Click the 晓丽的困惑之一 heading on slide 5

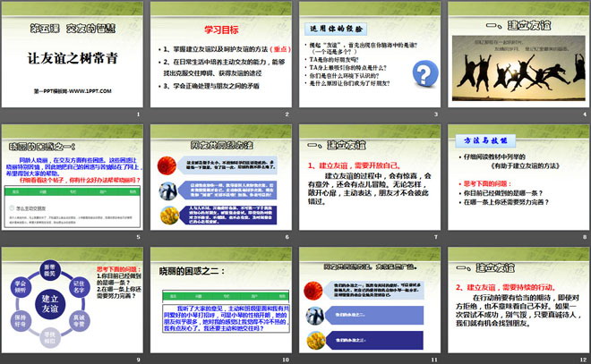[x=42, y=146]
